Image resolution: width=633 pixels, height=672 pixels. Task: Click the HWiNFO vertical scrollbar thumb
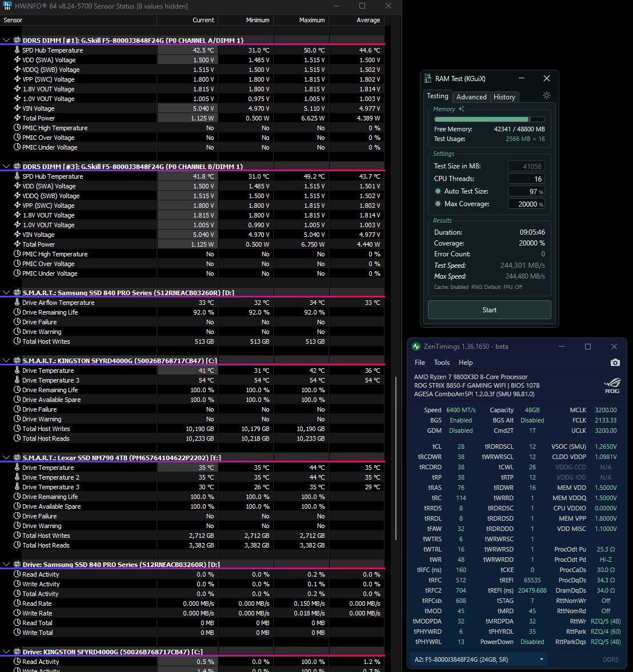click(395, 458)
